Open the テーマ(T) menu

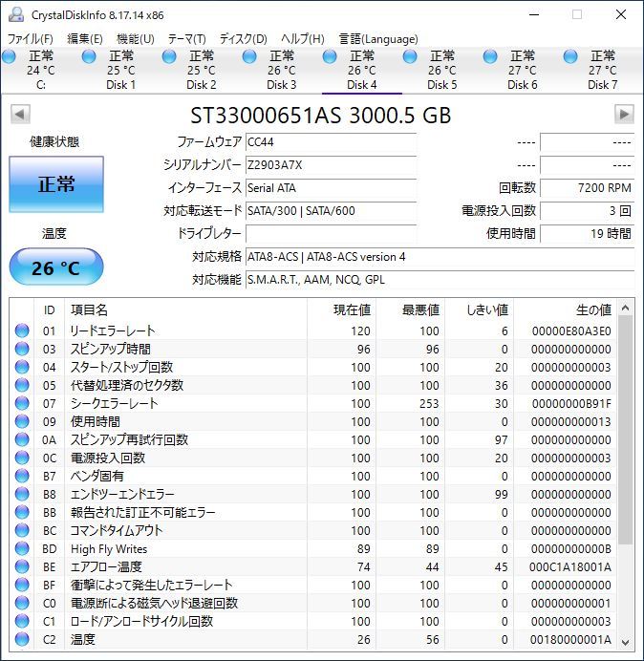187,39
